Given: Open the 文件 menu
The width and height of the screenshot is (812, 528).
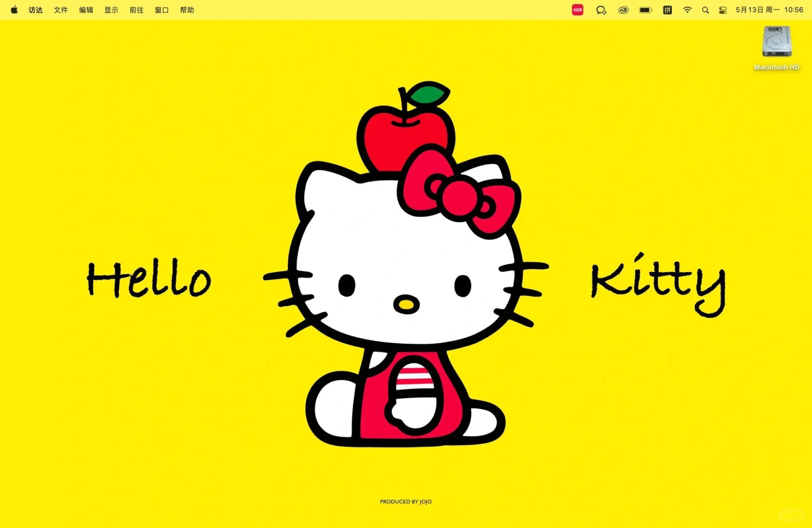Looking at the screenshot, I should coord(61,10).
